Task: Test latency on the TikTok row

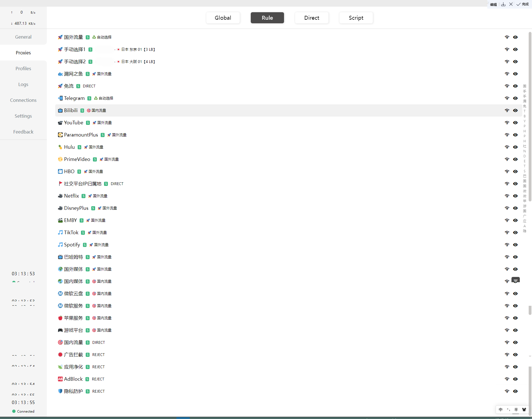Action: [507, 233]
